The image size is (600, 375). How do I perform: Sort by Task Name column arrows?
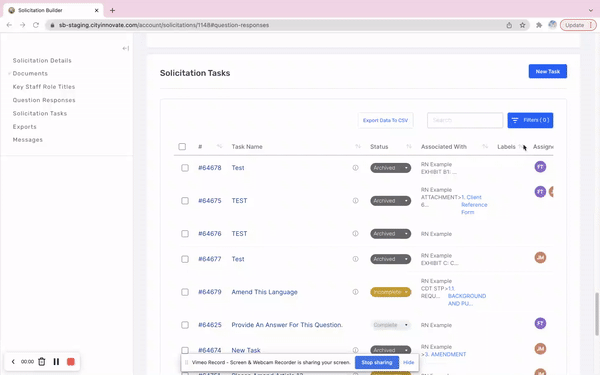click(x=358, y=146)
